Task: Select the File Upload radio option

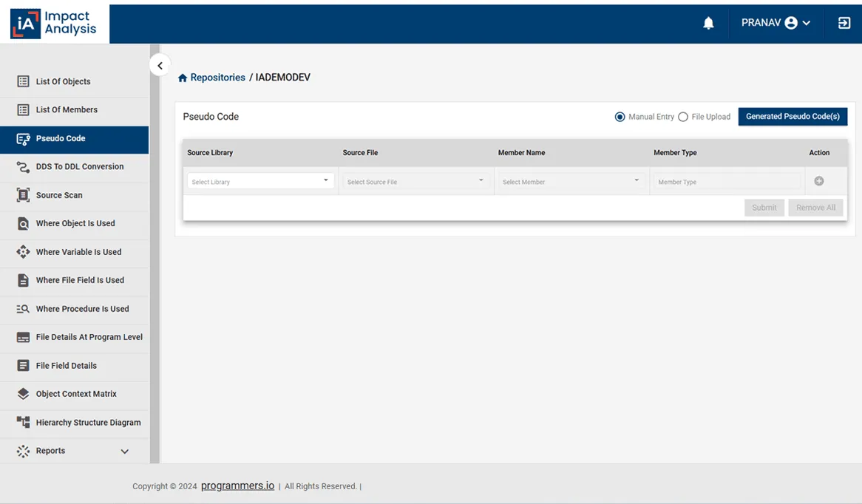Action: [x=683, y=117]
